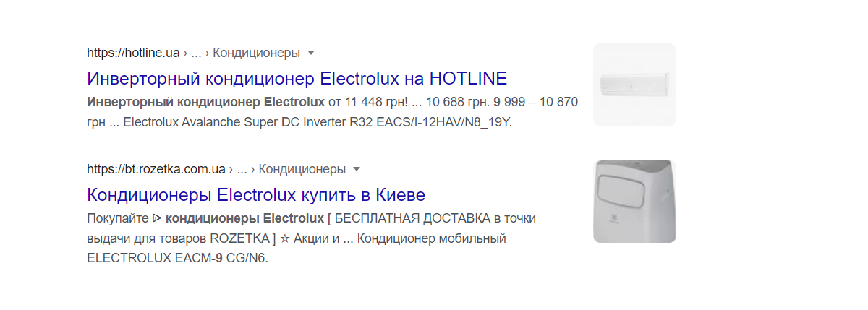Open 'Кондиционеры Electrolux купить в Киеве' result
The height and width of the screenshot is (310, 868).
pyautogui.click(x=256, y=194)
